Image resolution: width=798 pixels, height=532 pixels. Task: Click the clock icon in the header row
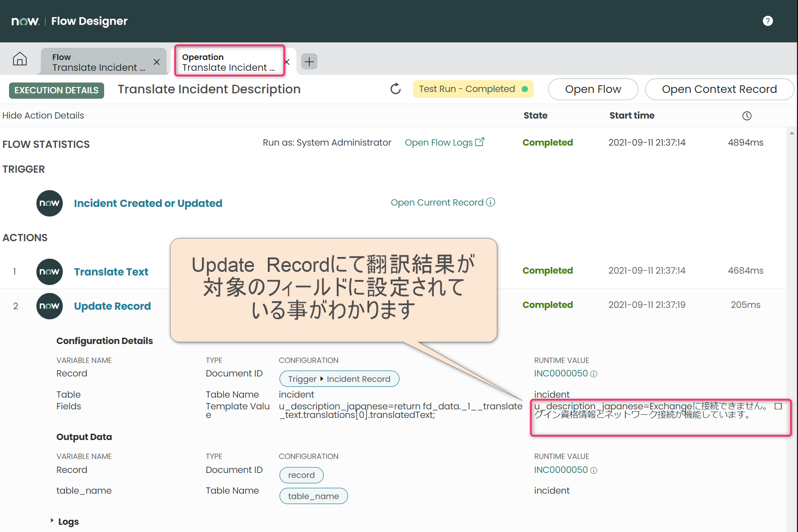(747, 115)
